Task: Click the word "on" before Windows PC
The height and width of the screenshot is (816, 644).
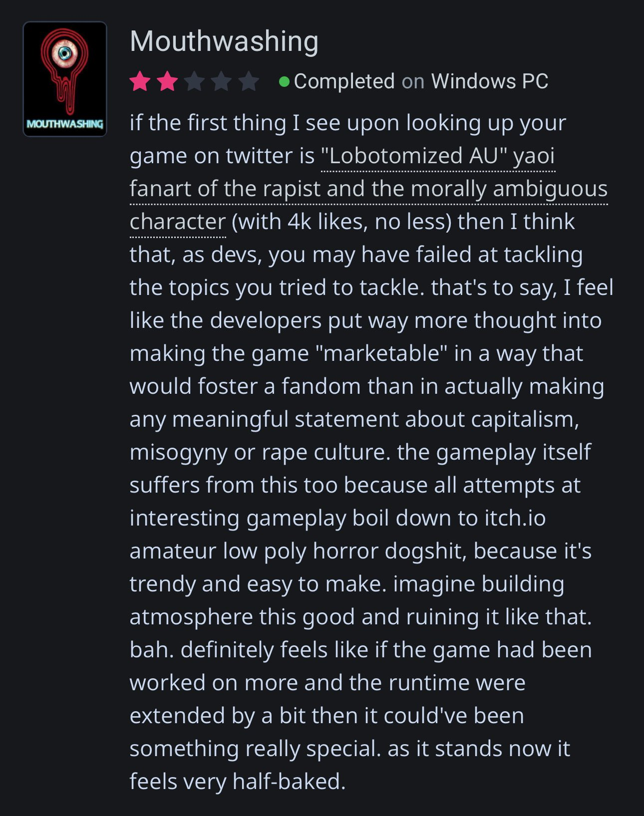Action: click(413, 81)
